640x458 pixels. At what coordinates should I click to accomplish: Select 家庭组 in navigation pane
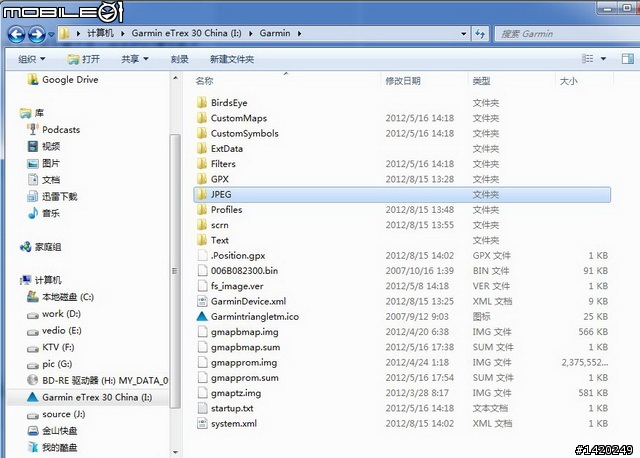pos(41,247)
